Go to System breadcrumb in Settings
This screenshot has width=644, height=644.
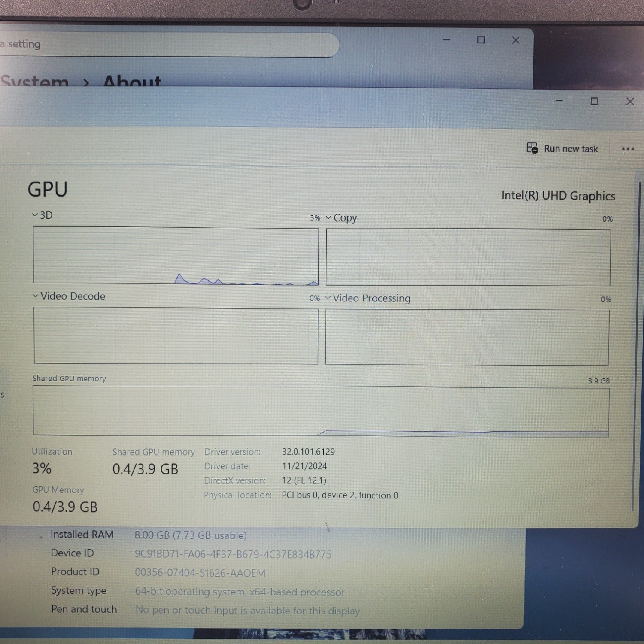pyautogui.click(x=34, y=81)
